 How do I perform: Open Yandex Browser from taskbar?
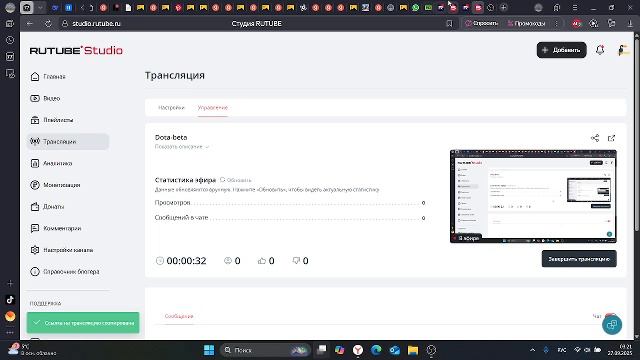(x=358, y=350)
